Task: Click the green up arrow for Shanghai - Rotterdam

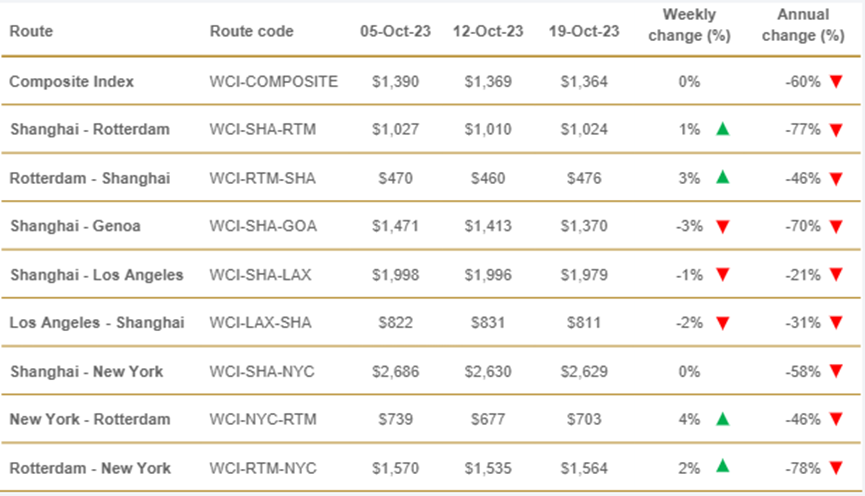Action: click(x=723, y=129)
